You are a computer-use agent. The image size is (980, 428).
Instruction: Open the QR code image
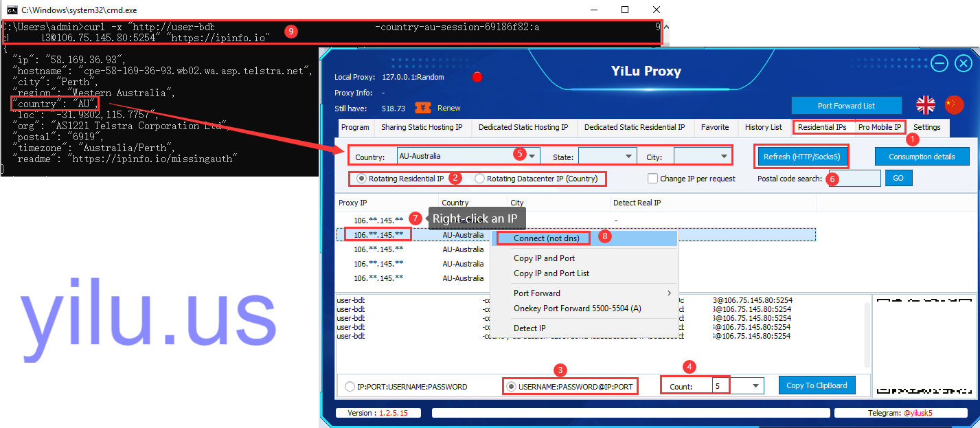click(924, 347)
